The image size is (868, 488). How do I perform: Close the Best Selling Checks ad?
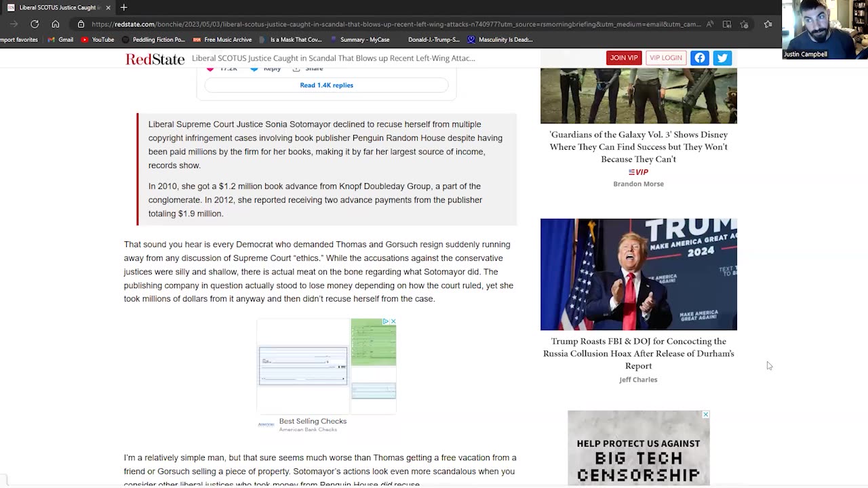pos(393,321)
